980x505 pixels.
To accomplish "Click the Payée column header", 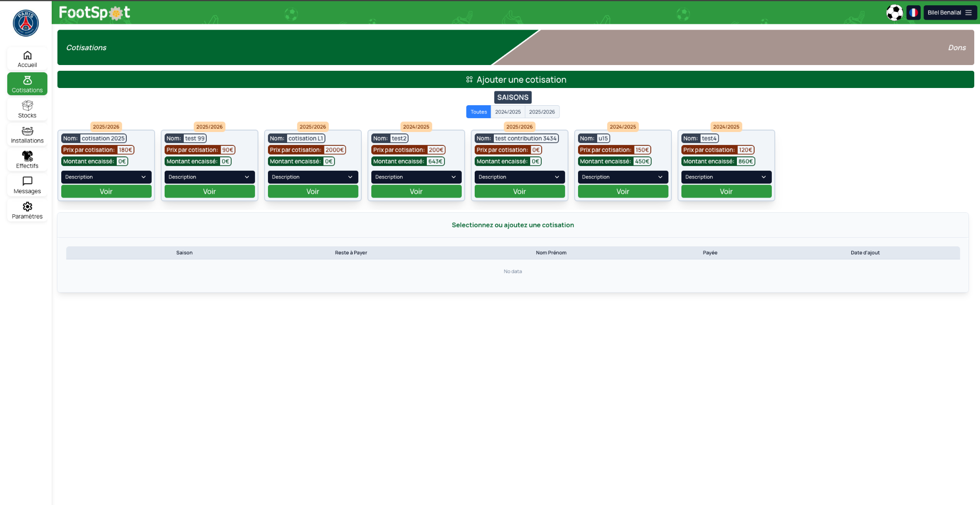I will [x=710, y=252].
